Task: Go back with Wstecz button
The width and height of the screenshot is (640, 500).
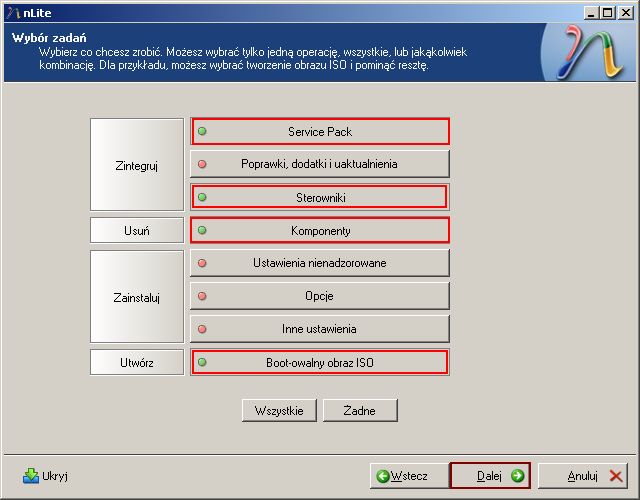Action: (409, 476)
